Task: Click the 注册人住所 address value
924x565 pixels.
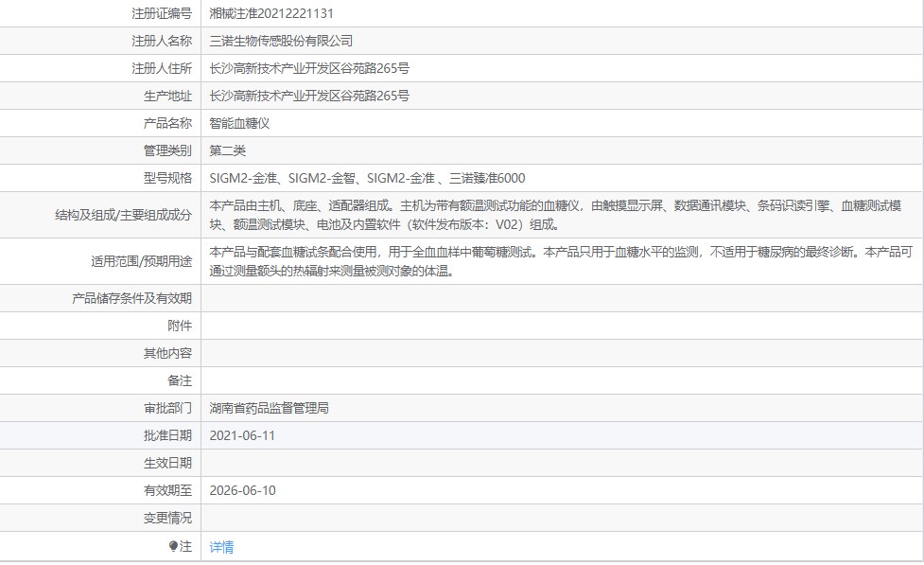Action: tap(309, 68)
